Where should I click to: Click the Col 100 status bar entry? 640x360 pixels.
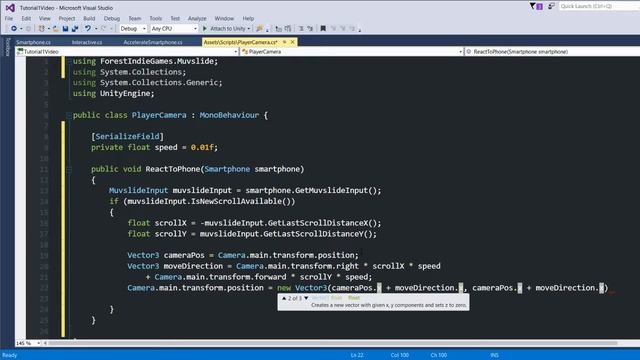point(400,355)
